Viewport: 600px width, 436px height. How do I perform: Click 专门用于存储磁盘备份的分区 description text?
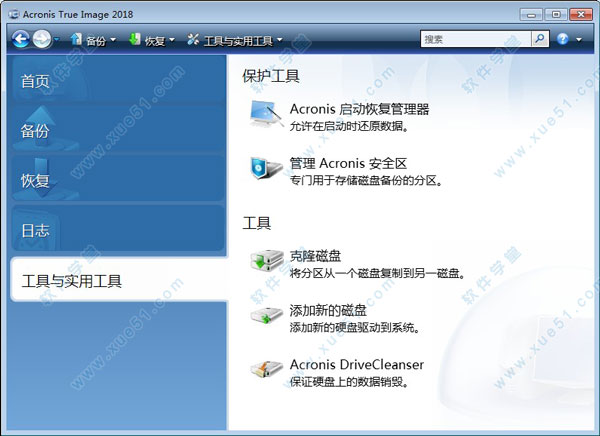(366, 180)
